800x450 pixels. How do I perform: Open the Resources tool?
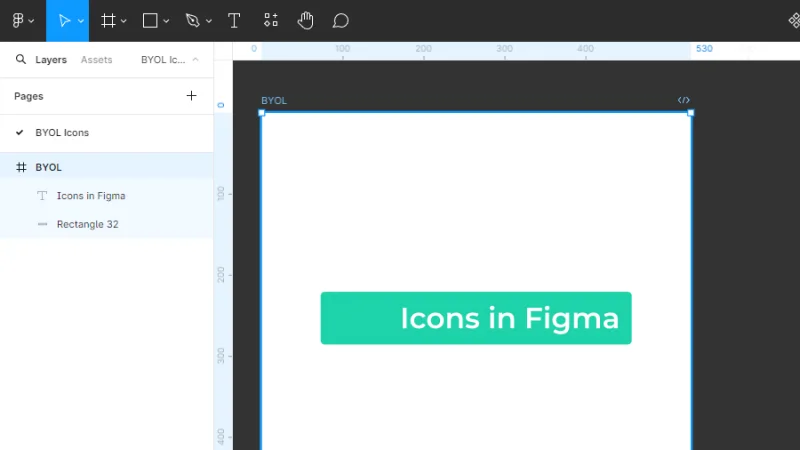pos(271,20)
